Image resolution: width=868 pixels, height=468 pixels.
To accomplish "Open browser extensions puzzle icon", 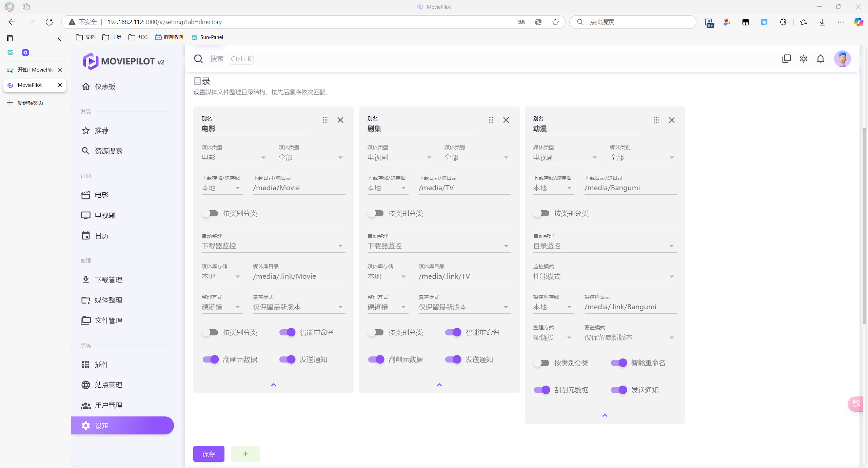I will pyautogui.click(x=783, y=22).
